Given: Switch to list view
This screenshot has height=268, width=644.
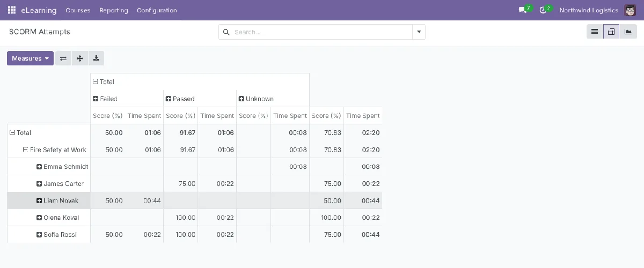Looking at the screenshot, I should [595, 32].
